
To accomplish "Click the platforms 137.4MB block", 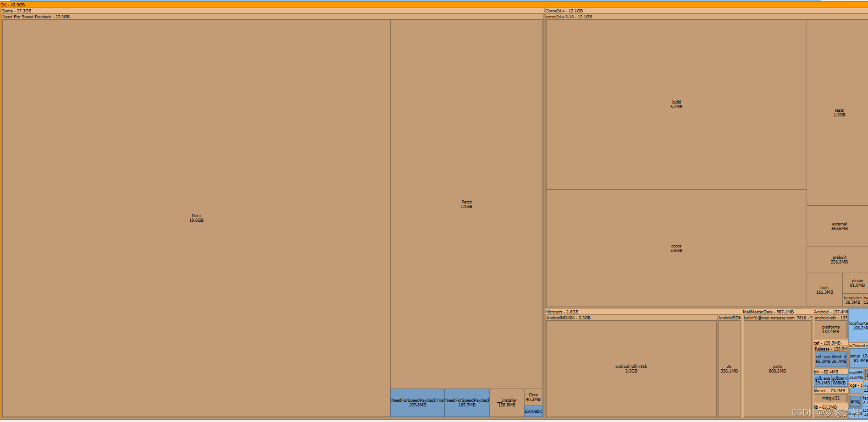I will coord(830,329).
